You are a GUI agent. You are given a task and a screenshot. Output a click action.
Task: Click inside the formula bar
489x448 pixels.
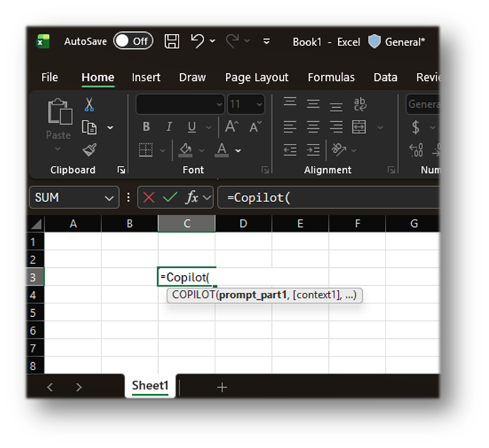point(328,198)
